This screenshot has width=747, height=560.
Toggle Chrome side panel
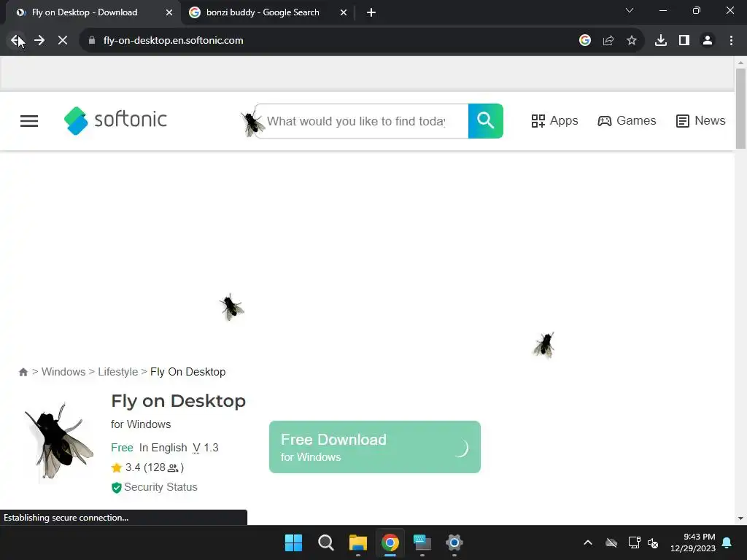[684, 41]
